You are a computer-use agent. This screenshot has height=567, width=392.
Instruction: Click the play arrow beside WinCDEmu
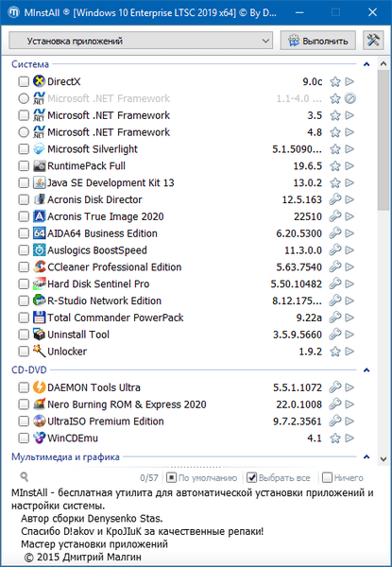tap(349, 438)
